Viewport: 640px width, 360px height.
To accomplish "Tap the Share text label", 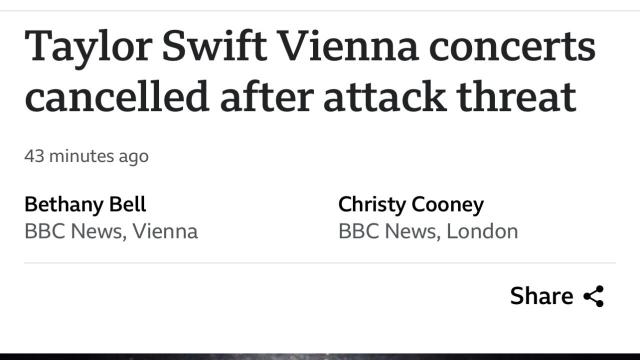I will coord(541,296).
